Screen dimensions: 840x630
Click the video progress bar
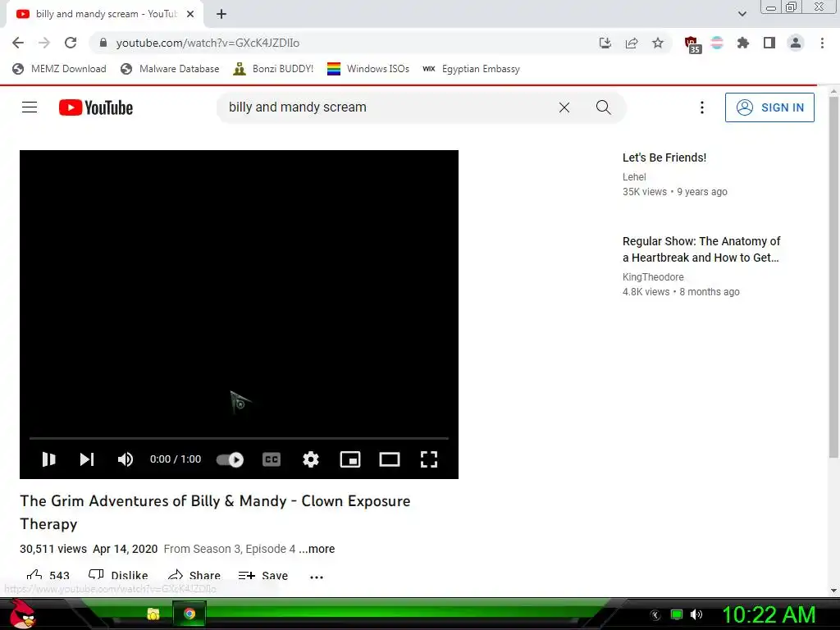point(239,438)
